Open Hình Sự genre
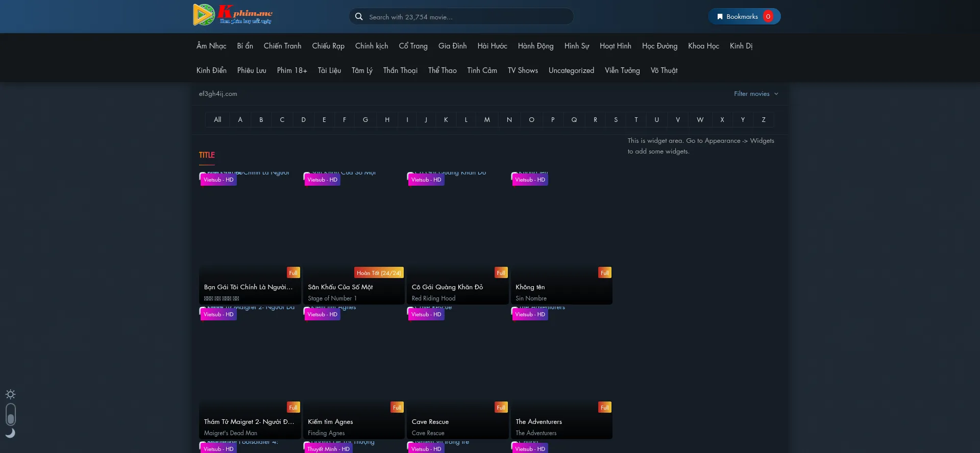 point(576,46)
